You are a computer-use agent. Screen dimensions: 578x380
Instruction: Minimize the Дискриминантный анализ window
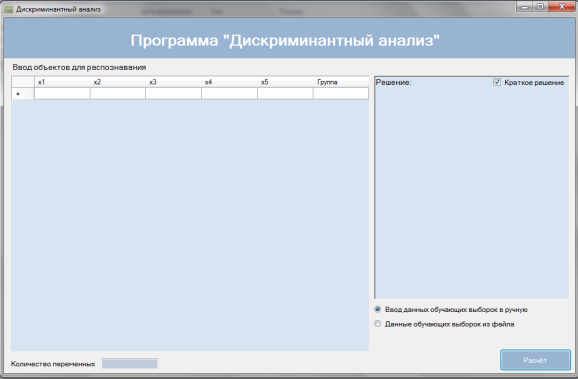(525, 7)
